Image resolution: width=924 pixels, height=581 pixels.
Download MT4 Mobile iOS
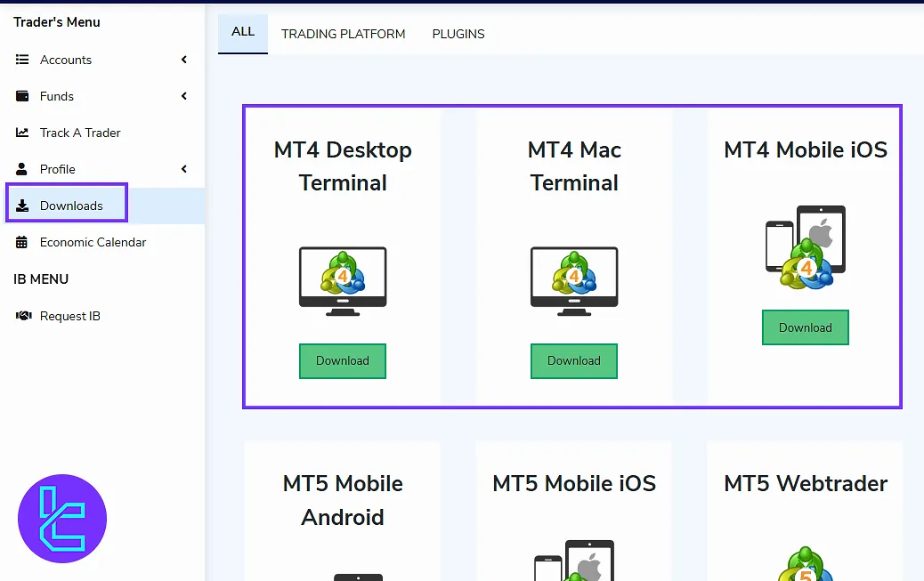806,327
